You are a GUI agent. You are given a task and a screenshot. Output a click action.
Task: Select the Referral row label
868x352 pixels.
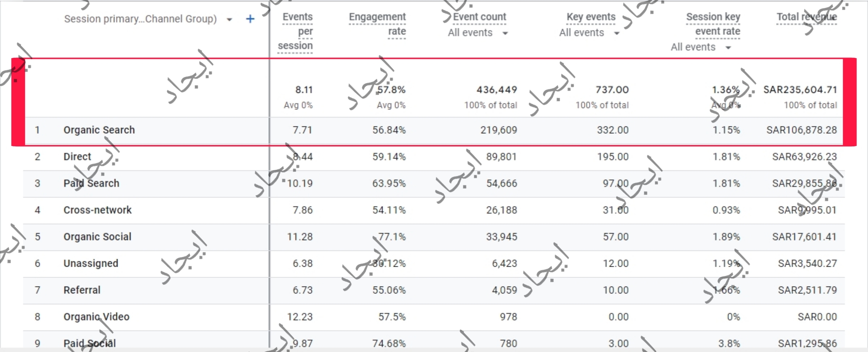[82, 290]
